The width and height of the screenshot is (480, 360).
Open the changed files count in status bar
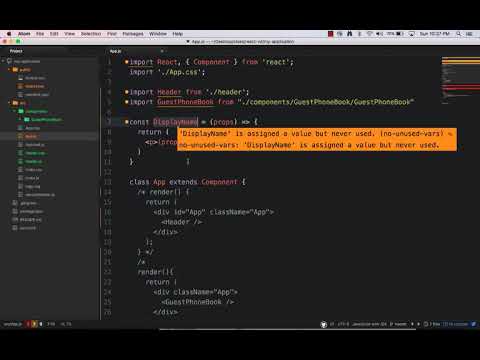(x=432, y=324)
